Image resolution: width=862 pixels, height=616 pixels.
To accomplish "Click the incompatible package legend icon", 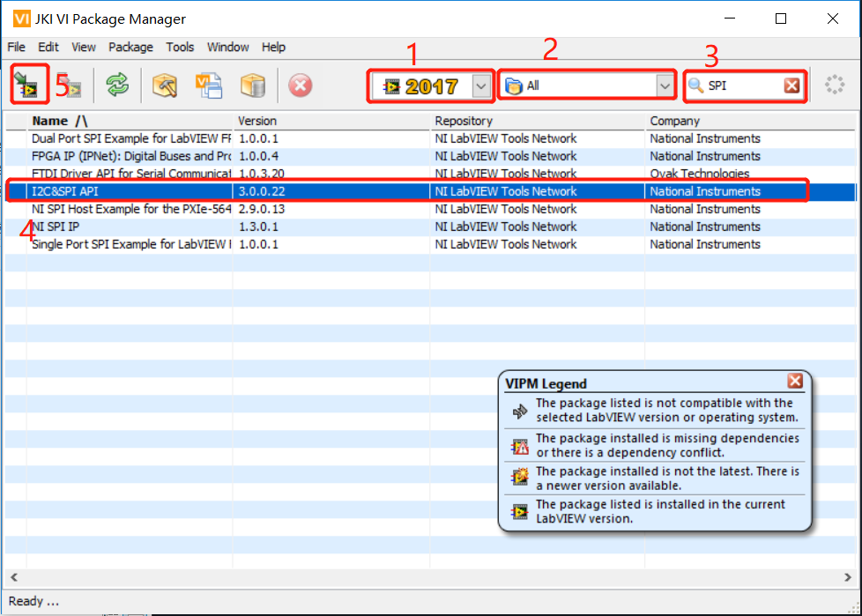I will (519, 411).
